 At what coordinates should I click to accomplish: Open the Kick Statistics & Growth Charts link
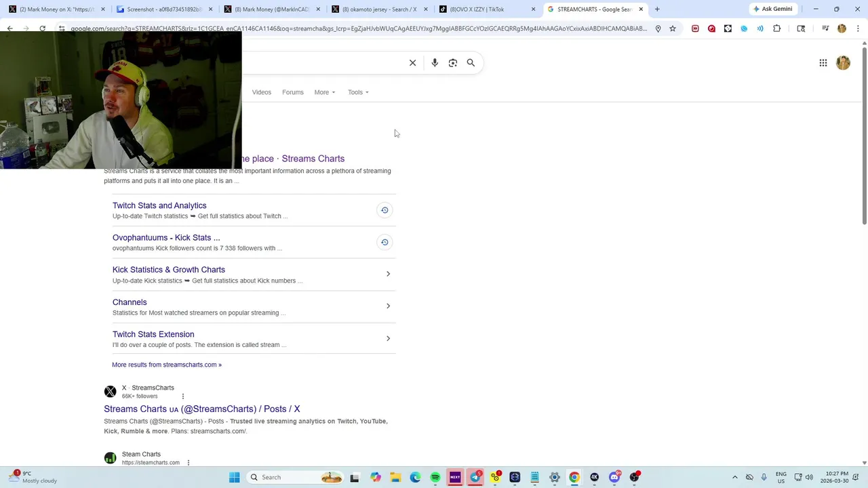[x=169, y=270]
